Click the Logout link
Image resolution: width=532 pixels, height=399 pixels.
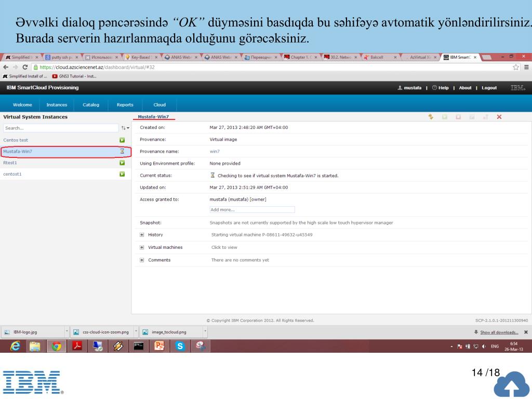[x=489, y=88]
